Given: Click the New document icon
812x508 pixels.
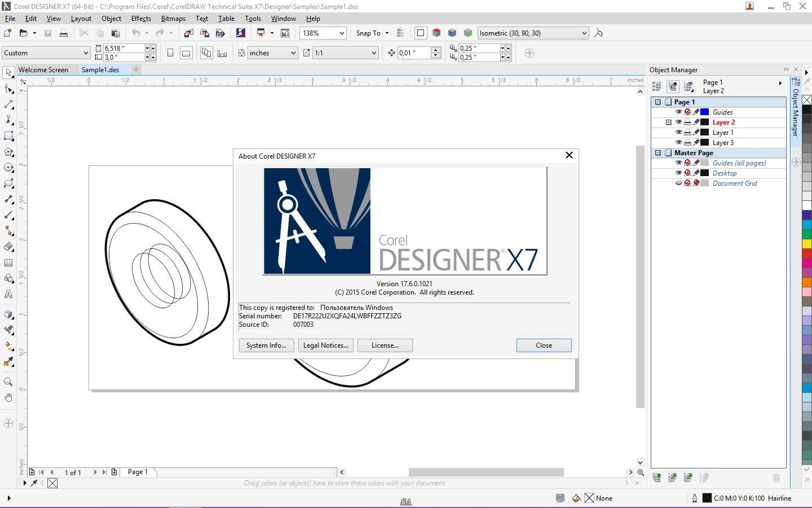Looking at the screenshot, I should click(x=8, y=33).
